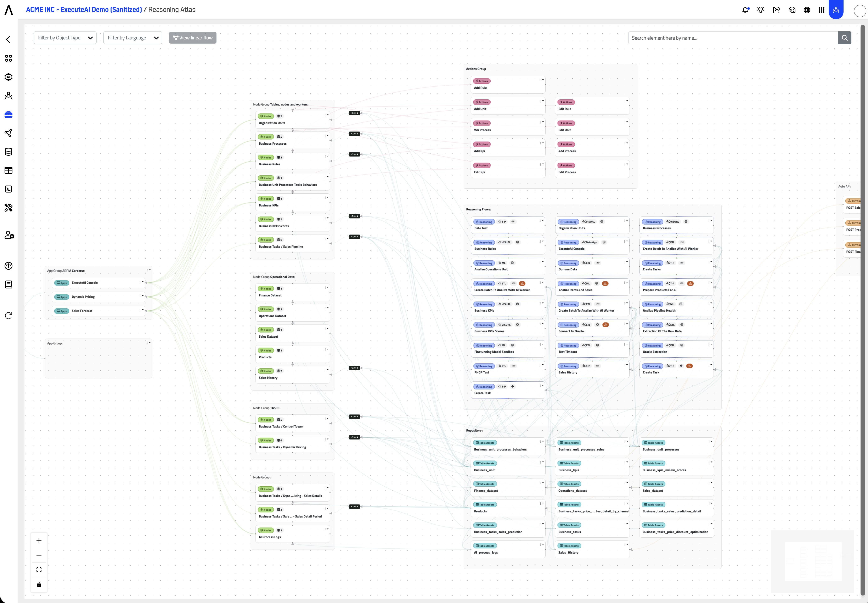Expand ARPIA Cerberus app group menu

(x=149, y=270)
